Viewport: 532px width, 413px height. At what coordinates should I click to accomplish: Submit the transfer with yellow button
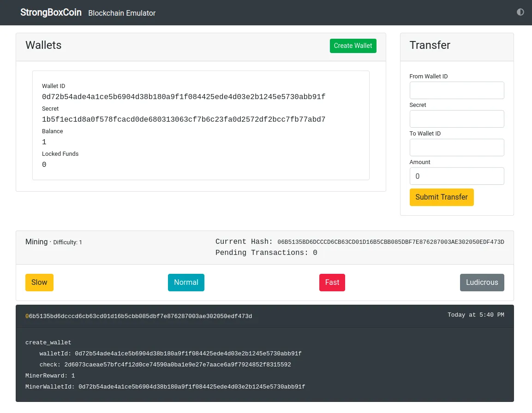(x=442, y=197)
